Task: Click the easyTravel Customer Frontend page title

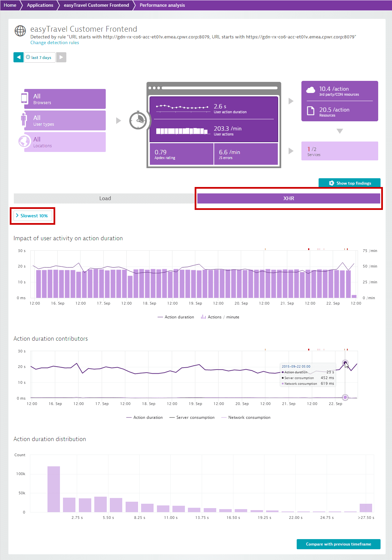Action: click(x=84, y=29)
